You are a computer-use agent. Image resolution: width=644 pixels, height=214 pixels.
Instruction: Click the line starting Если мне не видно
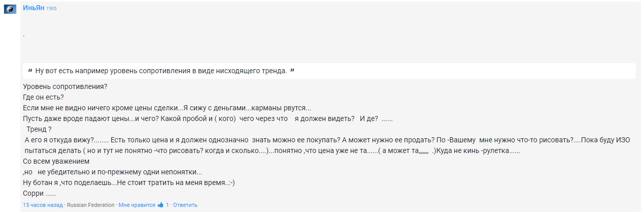click(167, 108)
